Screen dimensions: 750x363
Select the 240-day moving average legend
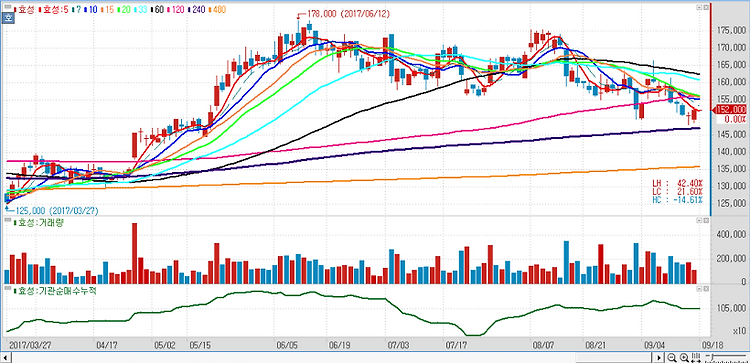point(196,10)
